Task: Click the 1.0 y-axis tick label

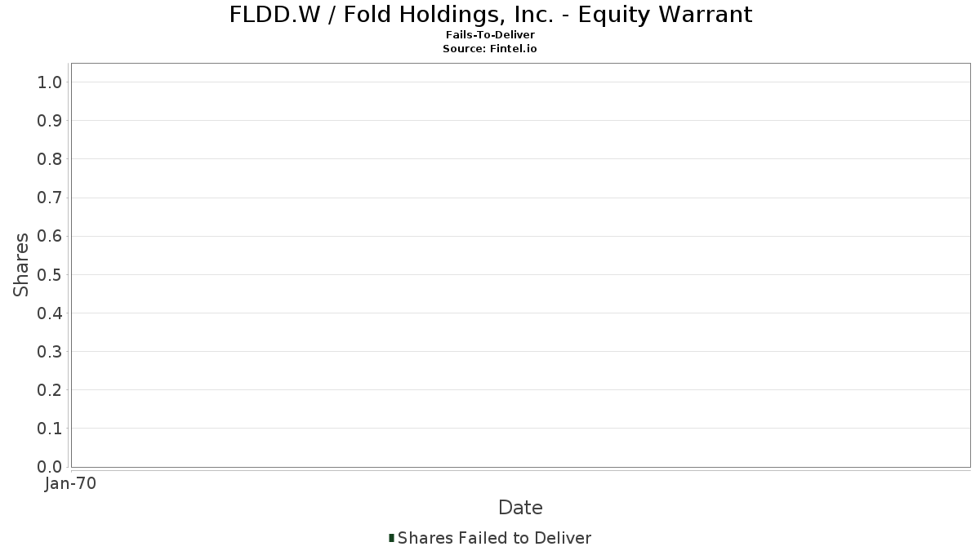Action: tap(50, 82)
